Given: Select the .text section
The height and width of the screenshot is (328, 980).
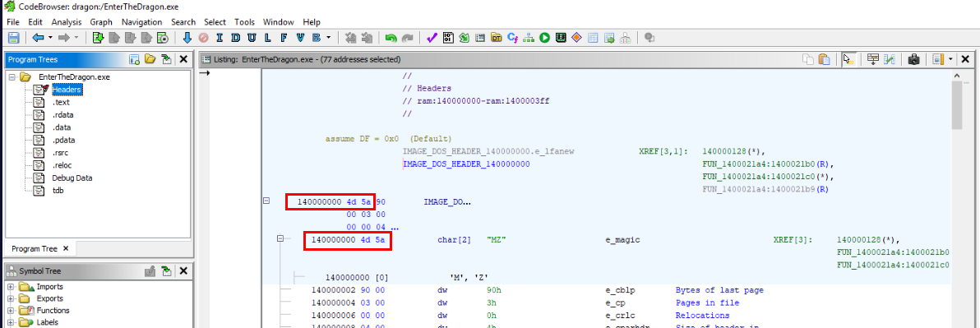Looking at the screenshot, I should [x=60, y=103].
